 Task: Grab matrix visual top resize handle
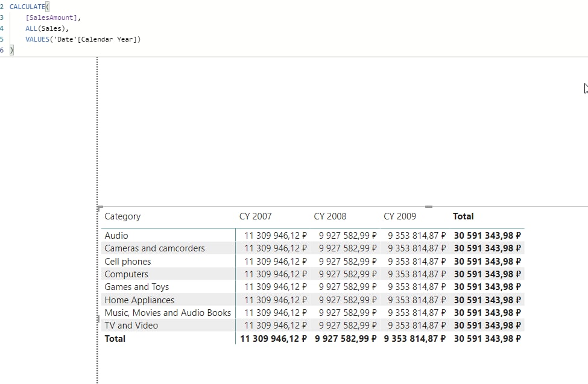point(429,207)
